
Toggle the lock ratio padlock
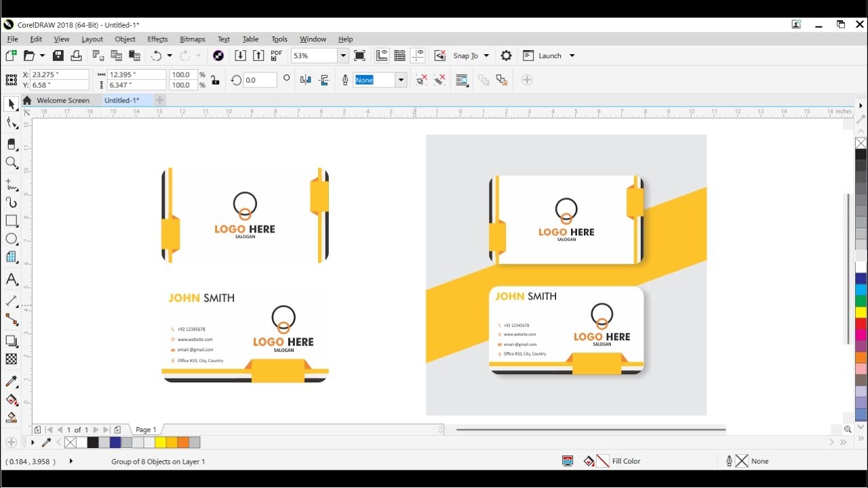tap(215, 80)
